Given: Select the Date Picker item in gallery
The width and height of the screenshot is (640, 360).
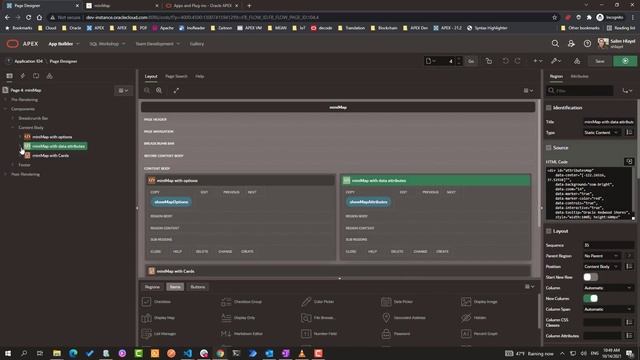Looking at the screenshot, I should point(397,302).
